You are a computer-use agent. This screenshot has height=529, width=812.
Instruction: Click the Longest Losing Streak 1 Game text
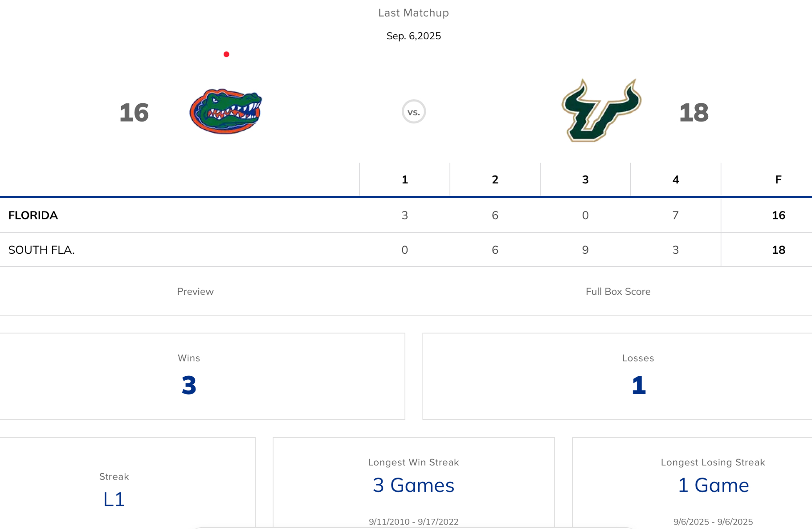(713, 485)
